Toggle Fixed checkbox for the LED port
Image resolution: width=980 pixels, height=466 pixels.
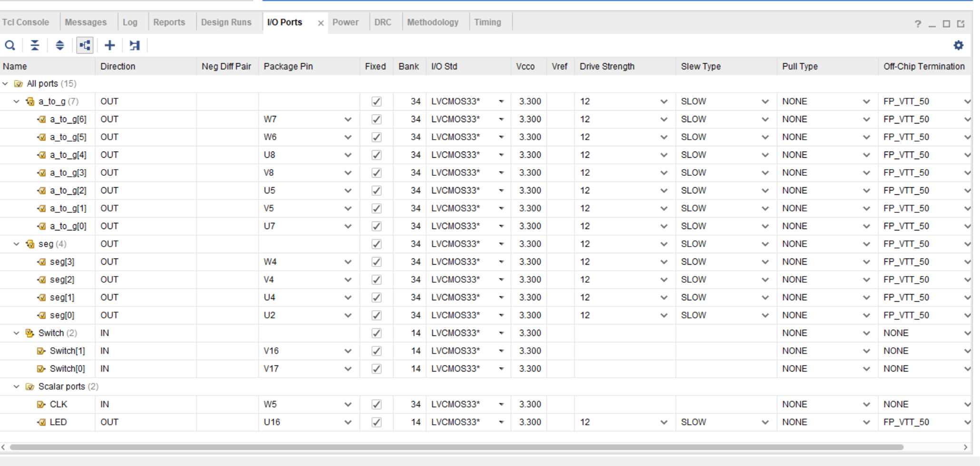pos(376,422)
